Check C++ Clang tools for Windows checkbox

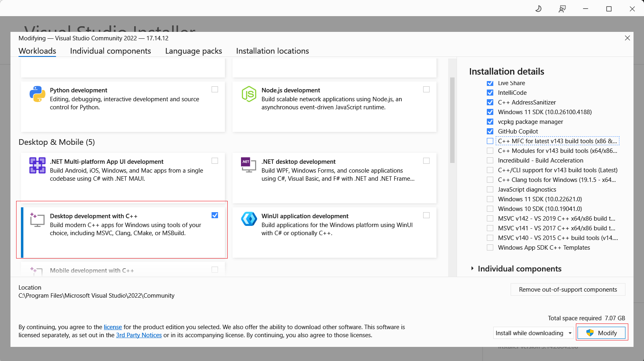[490, 180]
